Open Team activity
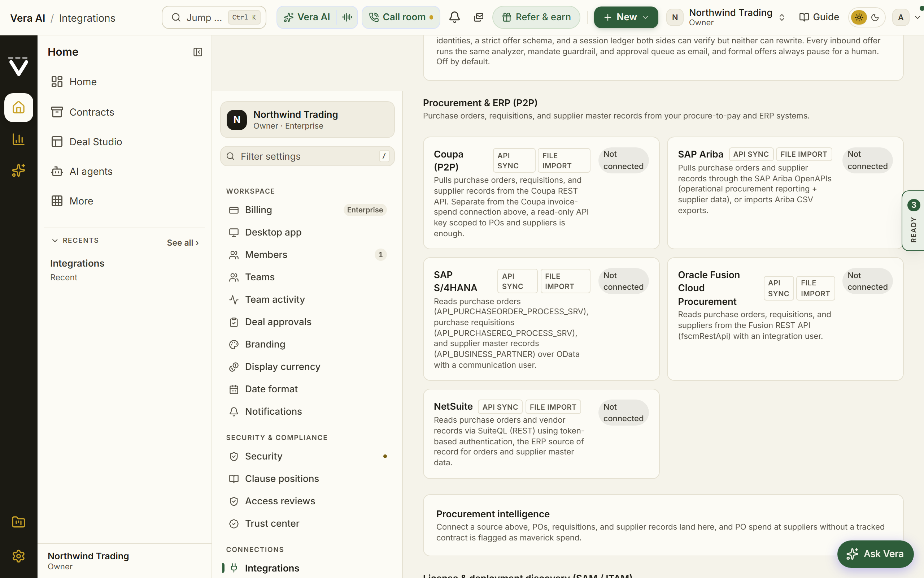The width and height of the screenshot is (924, 578). click(308, 299)
